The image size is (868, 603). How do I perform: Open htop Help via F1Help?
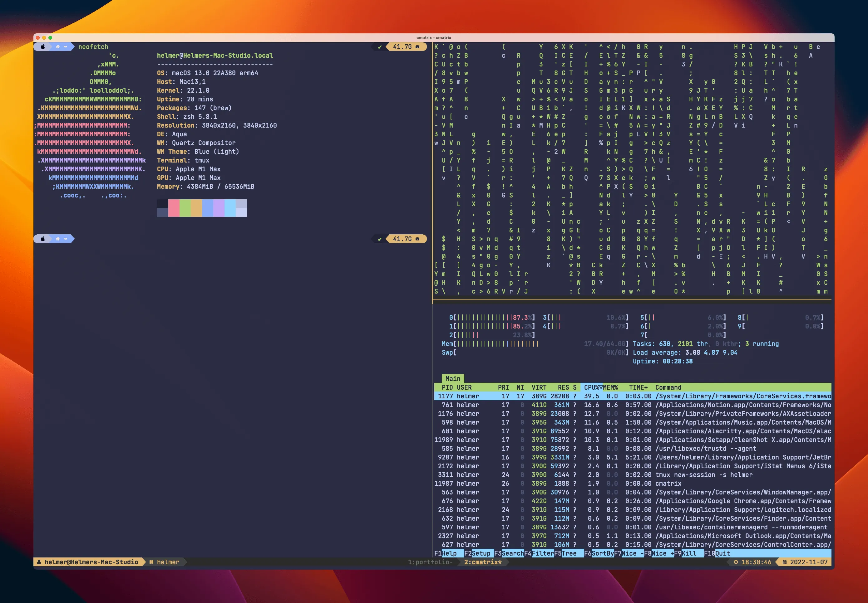point(446,553)
